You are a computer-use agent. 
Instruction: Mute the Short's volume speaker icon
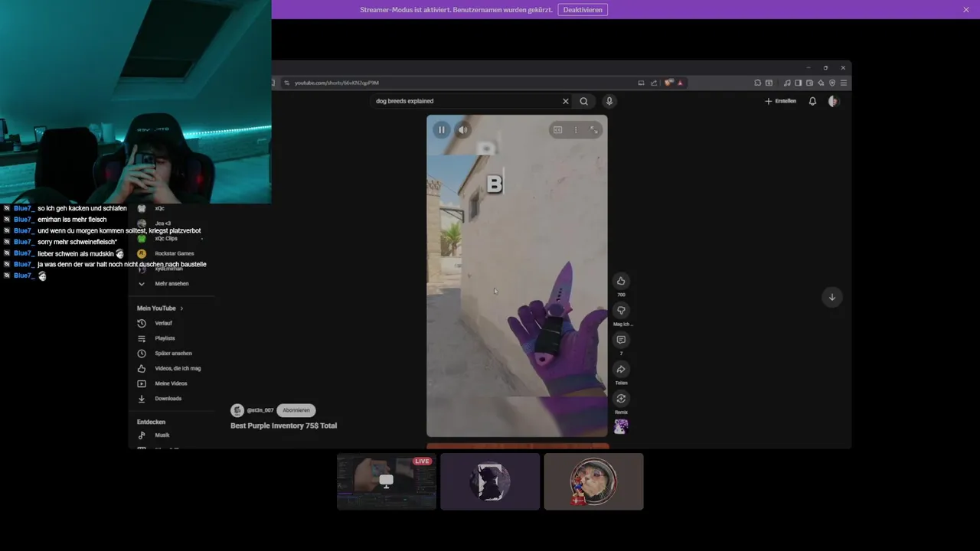click(462, 130)
